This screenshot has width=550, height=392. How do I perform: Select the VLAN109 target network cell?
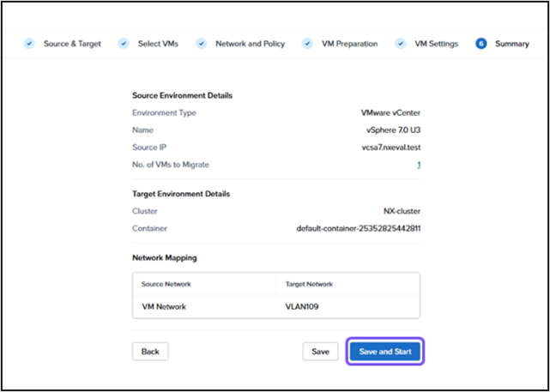(304, 305)
